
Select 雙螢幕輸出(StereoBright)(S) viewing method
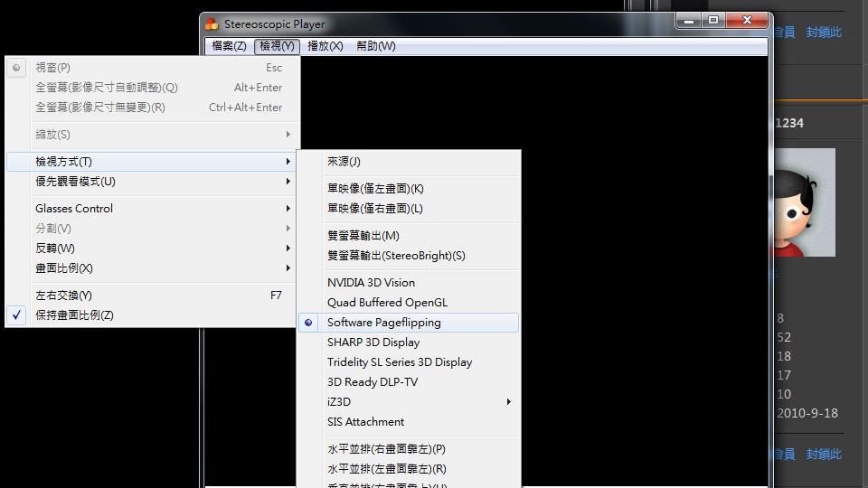click(x=409, y=256)
